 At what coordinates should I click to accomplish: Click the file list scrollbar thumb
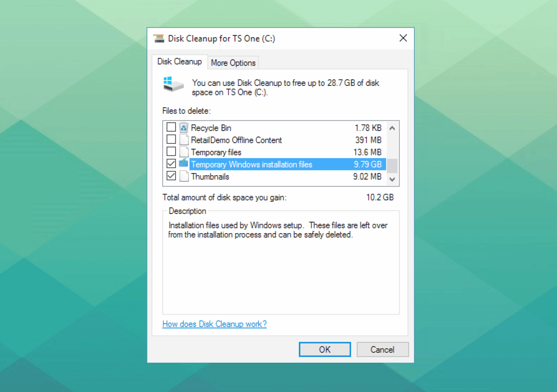pyautogui.click(x=392, y=166)
